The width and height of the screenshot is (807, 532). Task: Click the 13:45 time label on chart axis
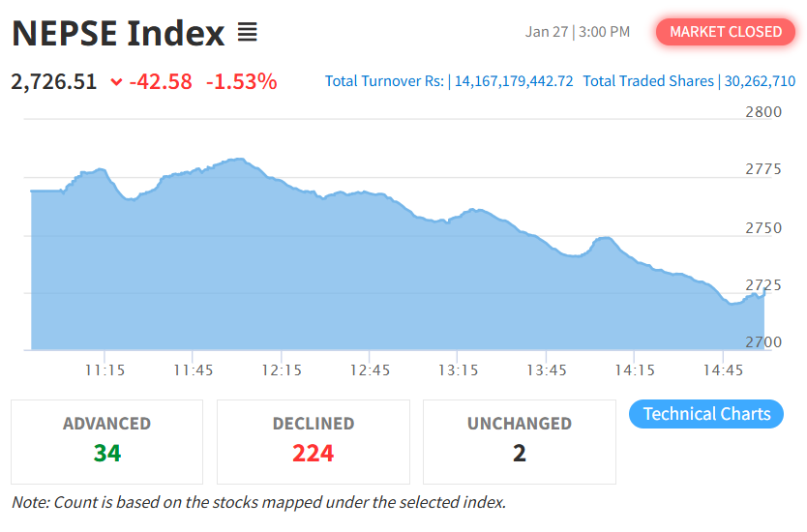[x=547, y=370]
